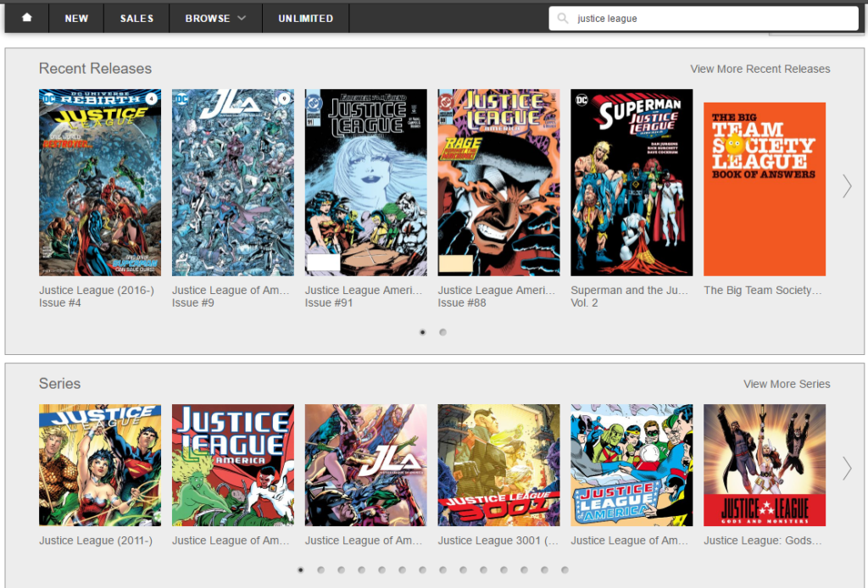Open the Sales menu item
Screen dimensions: 868x588
(x=136, y=18)
